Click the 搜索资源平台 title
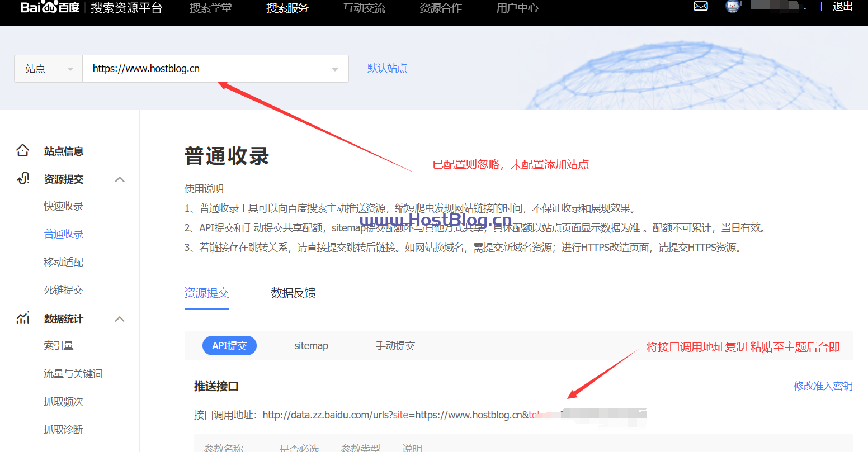The height and width of the screenshot is (452, 868). (x=126, y=8)
